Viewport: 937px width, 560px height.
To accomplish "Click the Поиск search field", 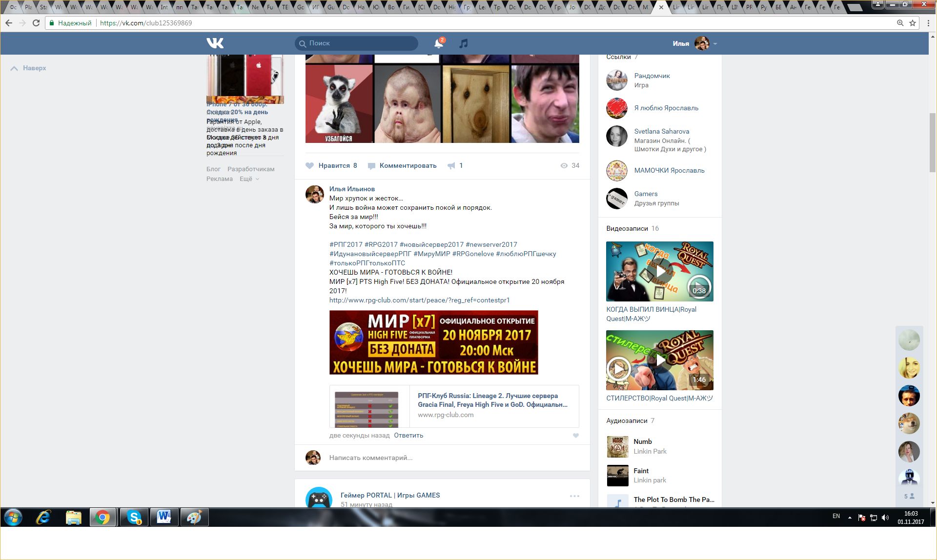I will point(361,43).
